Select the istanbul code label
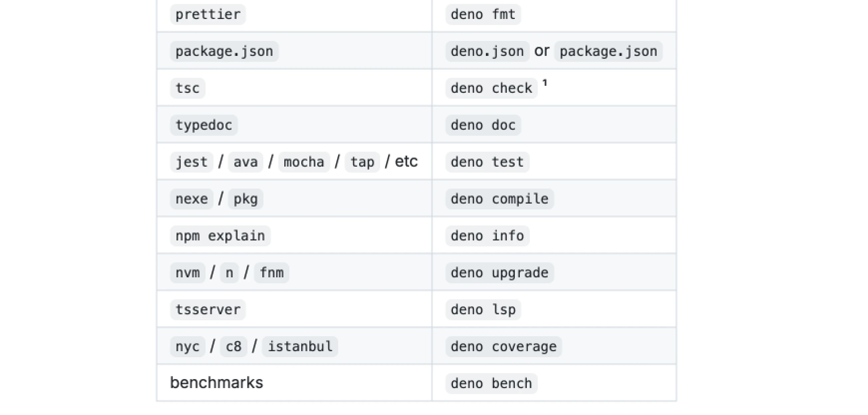This screenshot has height=415, width=868. pos(300,346)
